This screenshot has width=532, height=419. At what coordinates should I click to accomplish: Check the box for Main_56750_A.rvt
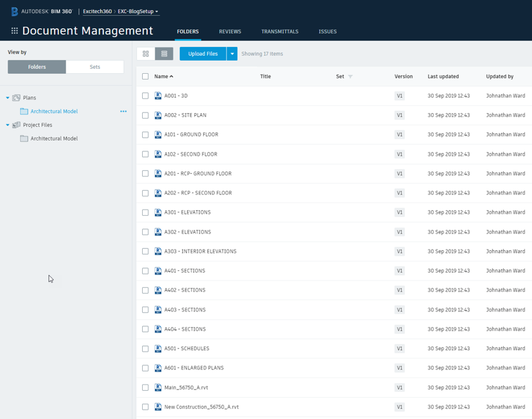click(x=145, y=388)
